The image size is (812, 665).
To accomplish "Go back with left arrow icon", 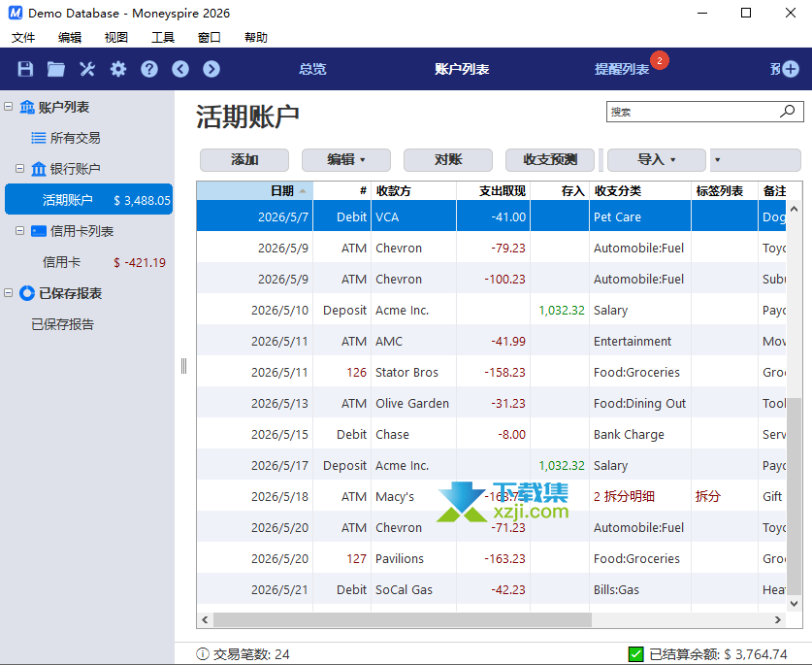I will coord(180,69).
